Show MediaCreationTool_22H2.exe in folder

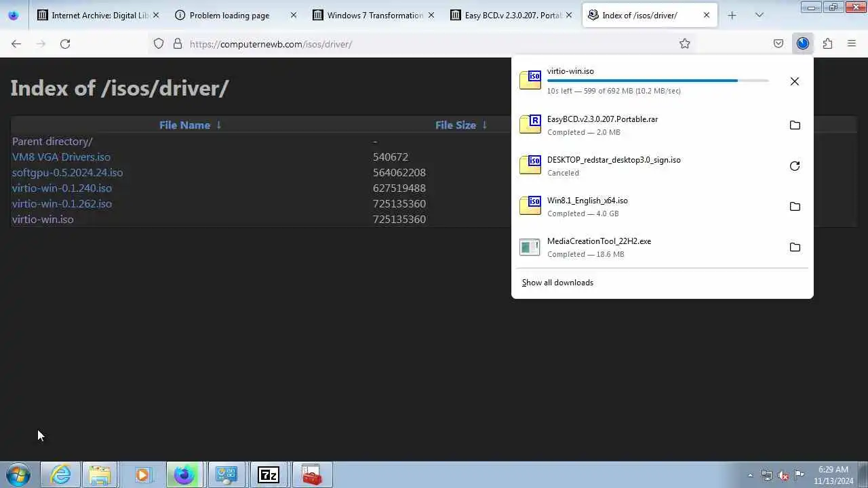coord(795,247)
